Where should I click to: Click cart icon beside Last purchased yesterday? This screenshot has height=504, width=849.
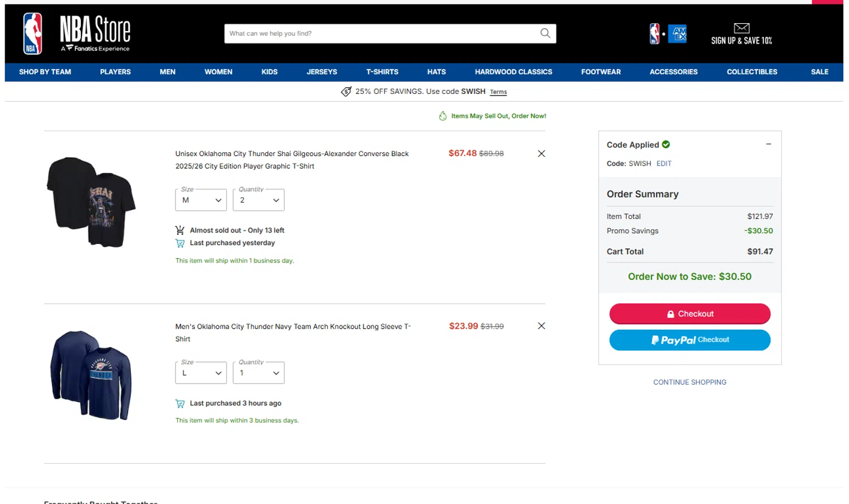180,243
